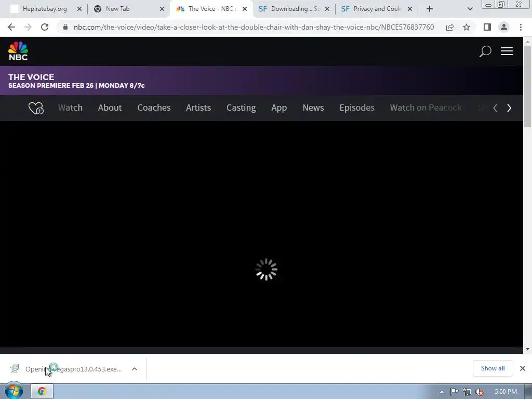This screenshot has height=399, width=532.
Task: Open Action Center flag tray icon
Action: tap(454, 392)
